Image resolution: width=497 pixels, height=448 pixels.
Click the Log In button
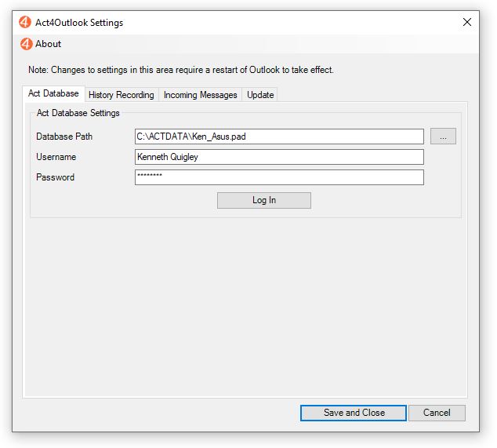[x=264, y=200]
